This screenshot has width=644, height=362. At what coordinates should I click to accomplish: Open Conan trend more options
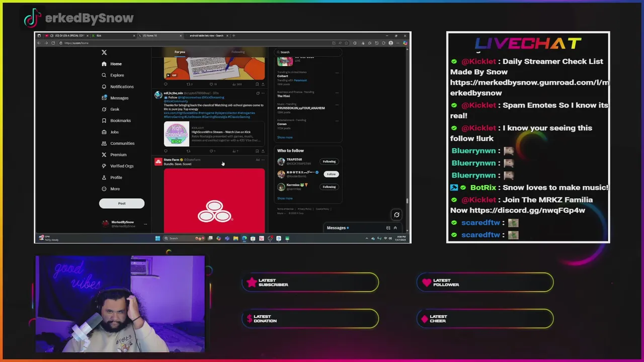[337, 120]
